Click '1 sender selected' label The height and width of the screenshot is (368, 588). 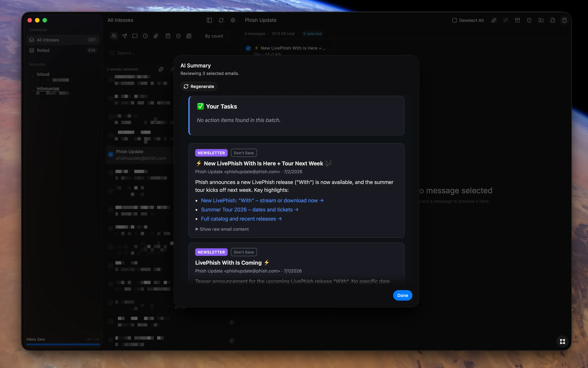pos(122,69)
